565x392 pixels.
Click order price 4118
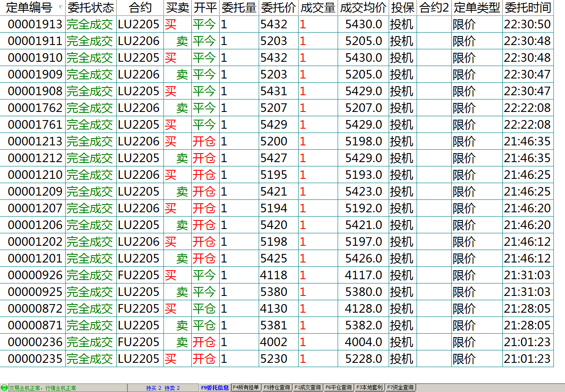[274, 275]
